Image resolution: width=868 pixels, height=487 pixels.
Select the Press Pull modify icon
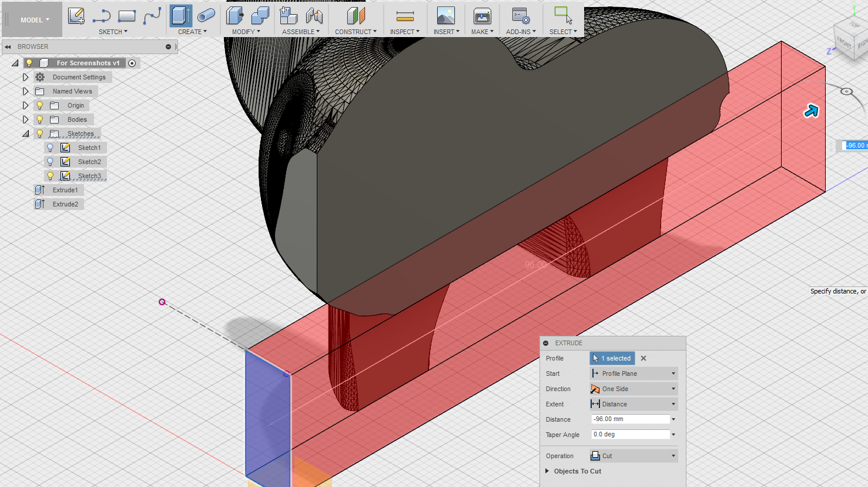(x=235, y=16)
